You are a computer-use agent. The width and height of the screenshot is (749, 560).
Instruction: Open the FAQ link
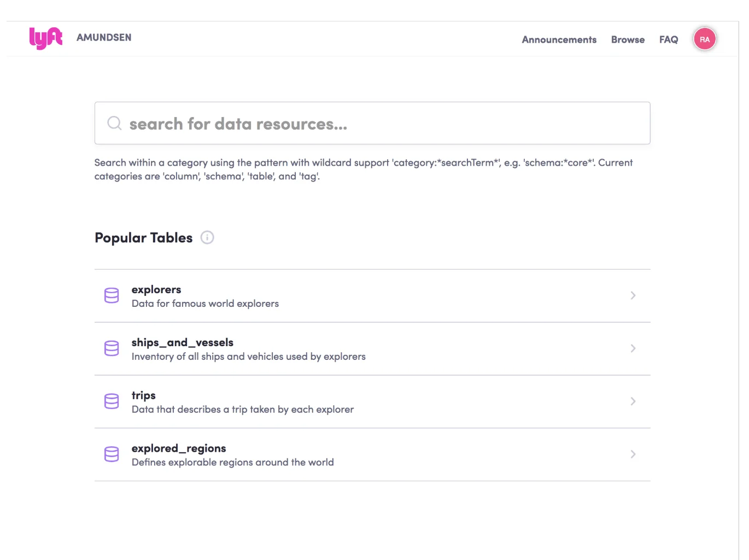click(669, 39)
